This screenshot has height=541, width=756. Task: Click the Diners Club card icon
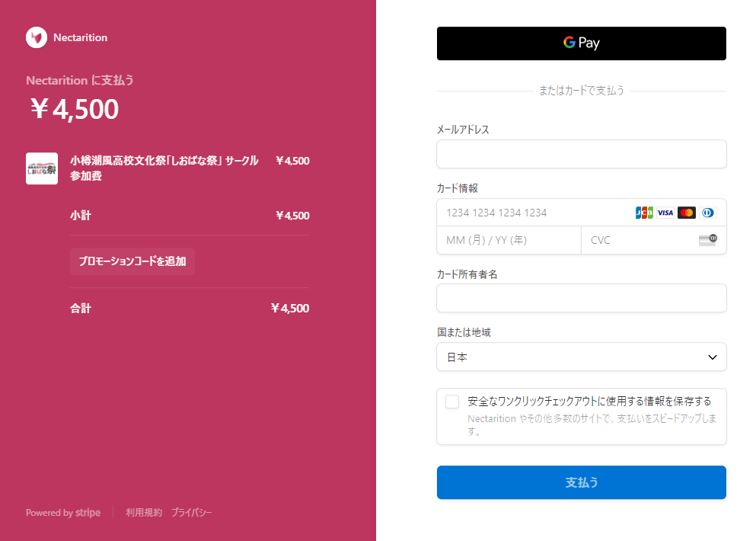708,213
